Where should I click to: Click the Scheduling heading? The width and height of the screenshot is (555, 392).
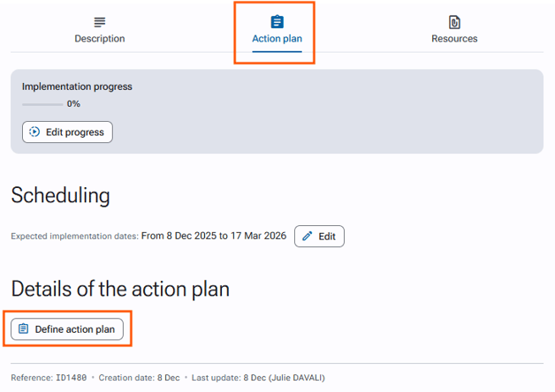60,195
